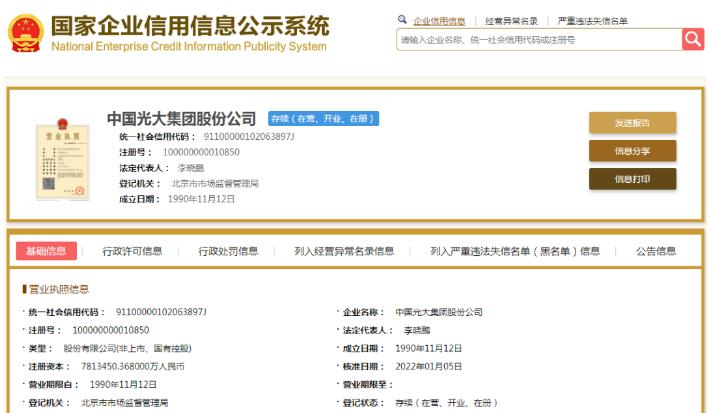Click the header credit code 91100000102063897J
Screen dimensions: 712x413
coord(249,137)
